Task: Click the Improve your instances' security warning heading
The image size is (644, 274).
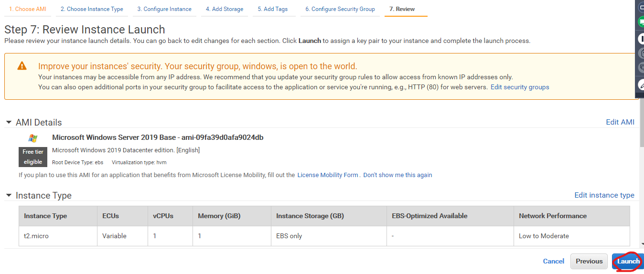Action: [198, 66]
